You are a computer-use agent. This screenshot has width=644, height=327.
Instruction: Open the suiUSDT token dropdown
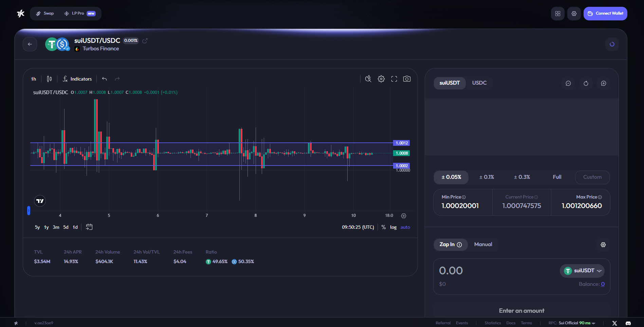(582, 271)
